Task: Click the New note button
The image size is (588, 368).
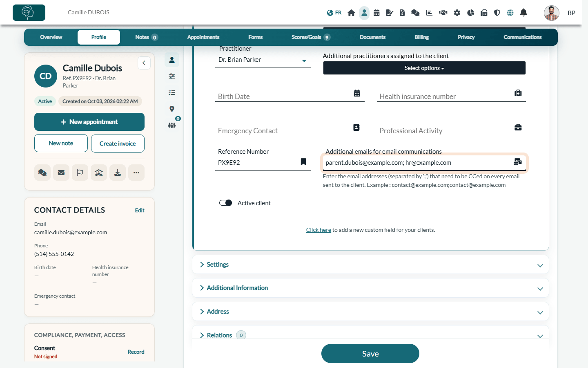Action: pos(61,143)
